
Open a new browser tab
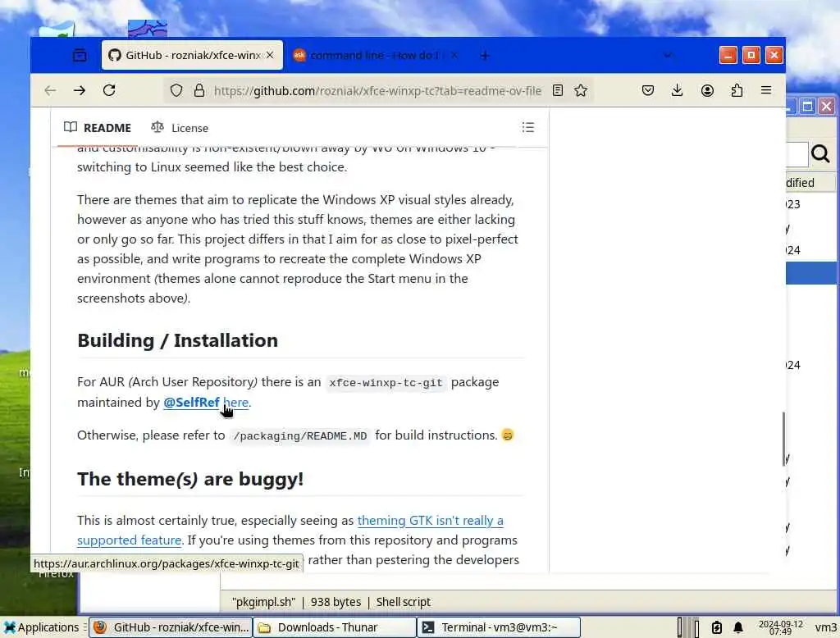pos(484,56)
